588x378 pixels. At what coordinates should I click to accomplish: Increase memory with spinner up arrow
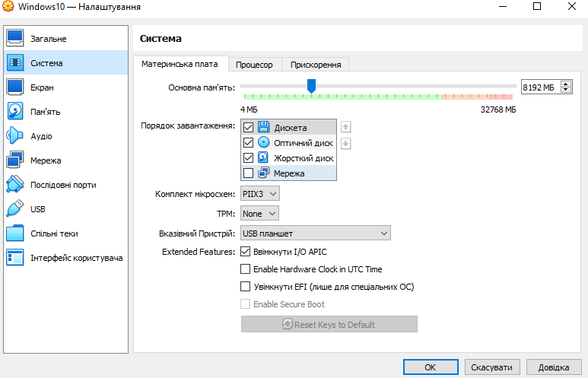click(566, 84)
